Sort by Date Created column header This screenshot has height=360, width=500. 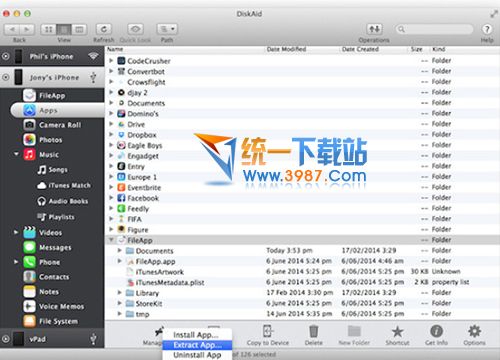pyautogui.click(x=373, y=49)
